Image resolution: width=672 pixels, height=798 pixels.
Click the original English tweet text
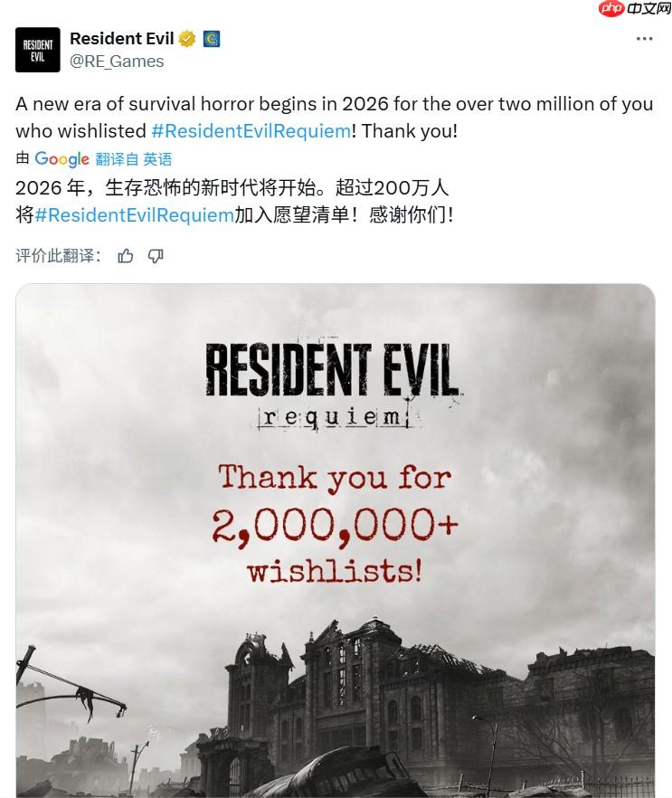tap(335, 118)
